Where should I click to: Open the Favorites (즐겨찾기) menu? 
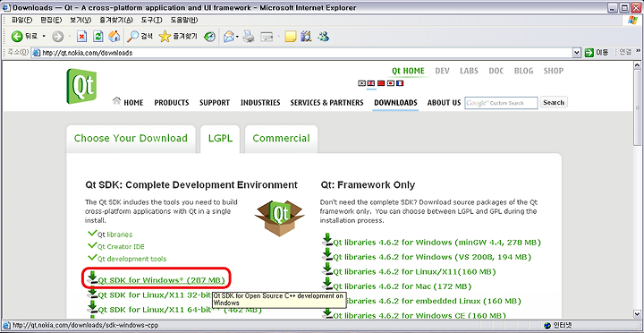pyautogui.click(x=116, y=21)
